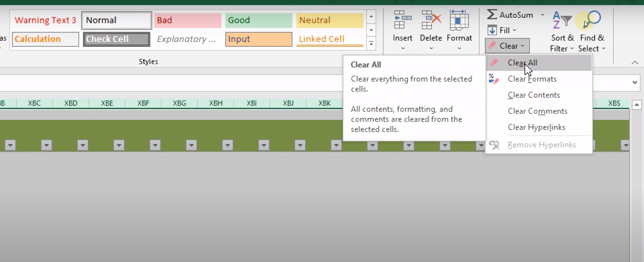The width and height of the screenshot is (644, 262).
Task: Select column header XBF
Action: point(143,103)
